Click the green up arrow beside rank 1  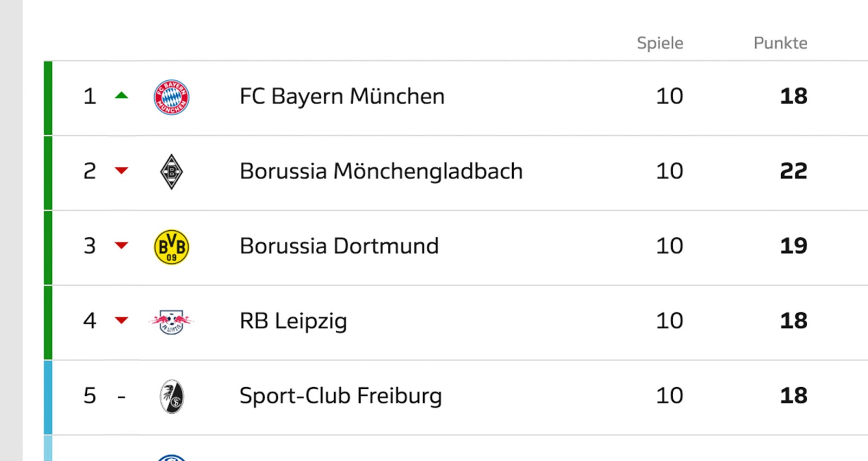click(122, 96)
